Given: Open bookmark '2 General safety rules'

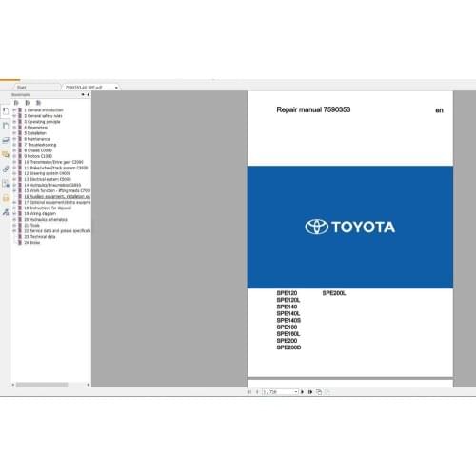Looking at the screenshot, I should (x=43, y=116).
